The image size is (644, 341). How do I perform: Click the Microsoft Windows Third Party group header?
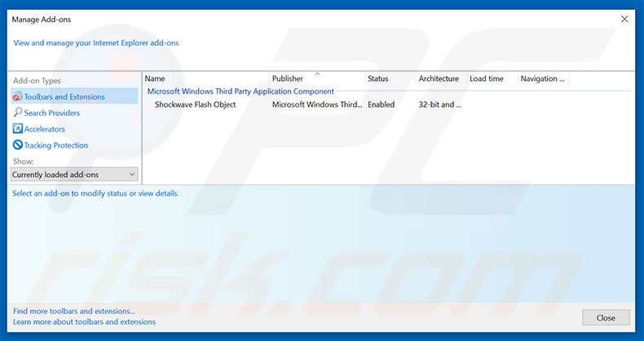click(x=240, y=91)
